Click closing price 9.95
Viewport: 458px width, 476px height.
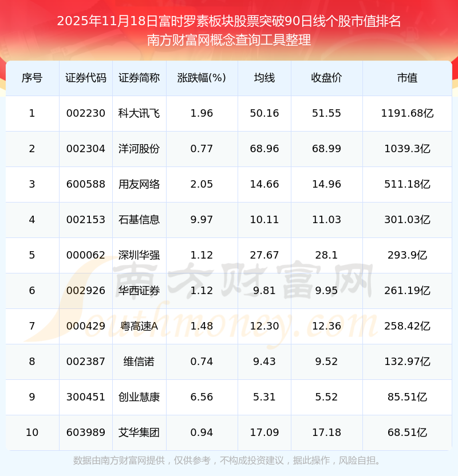[x=326, y=291]
